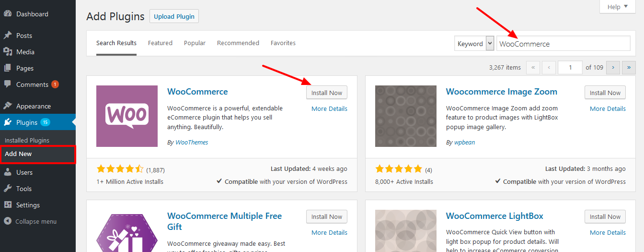Image resolution: width=644 pixels, height=252 pixels.
Task: Click the plugin search input field
Action: point(563,44)
